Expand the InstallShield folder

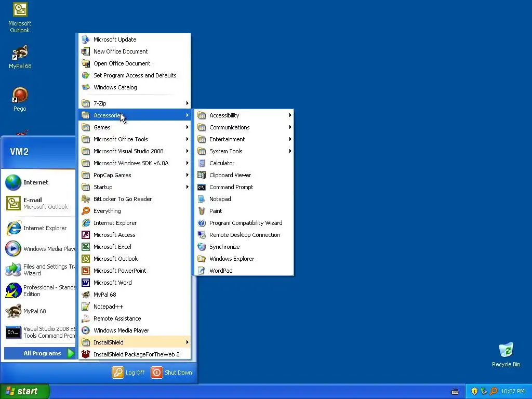click(135, 342)
